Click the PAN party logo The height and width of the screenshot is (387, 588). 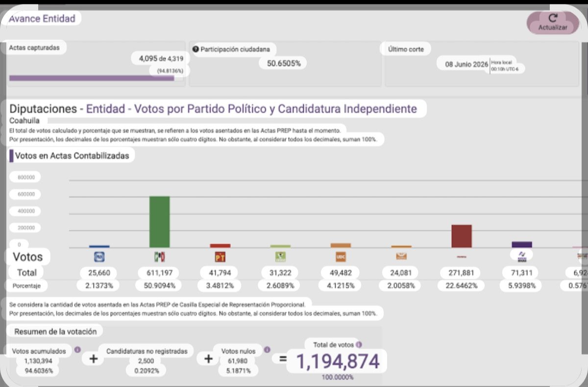[99, 256]
